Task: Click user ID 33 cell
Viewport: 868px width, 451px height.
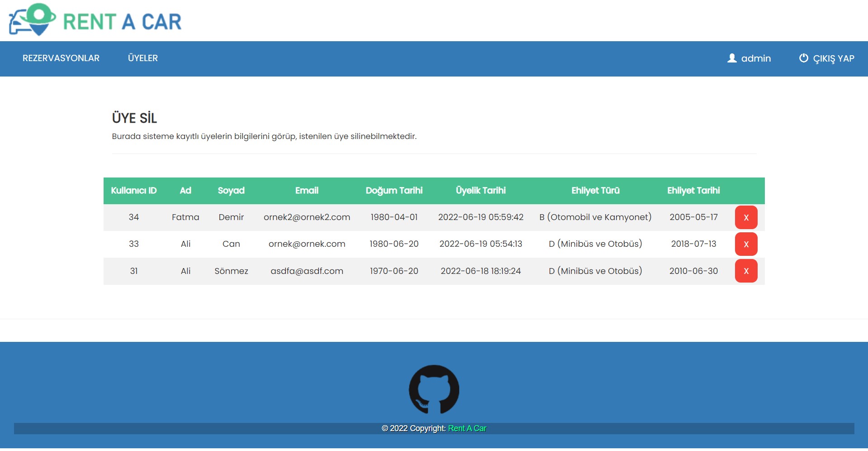Action: pos(134,244)
